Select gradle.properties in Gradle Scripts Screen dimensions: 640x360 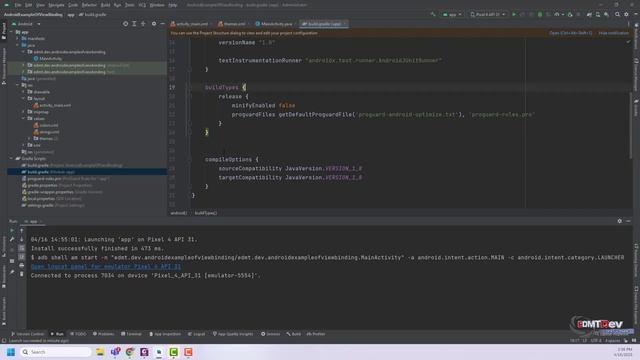(57, 185)
